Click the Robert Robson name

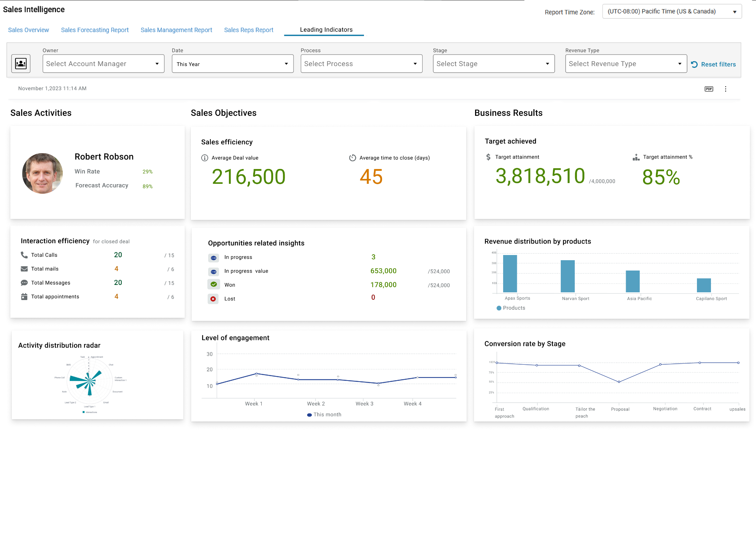(104, 156)
